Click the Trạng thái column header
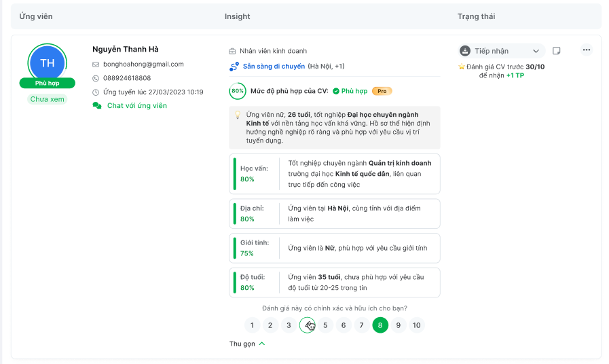609x364 pixels. point(476,17)
